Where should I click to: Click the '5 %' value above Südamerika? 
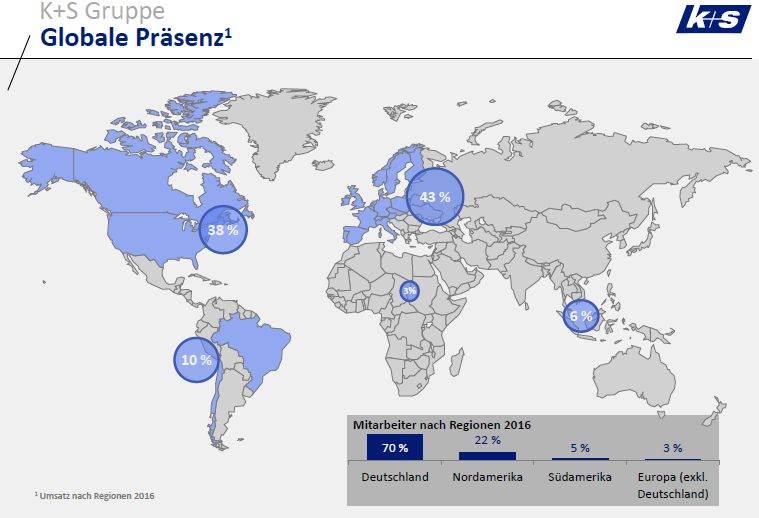(x=580, y=448)
